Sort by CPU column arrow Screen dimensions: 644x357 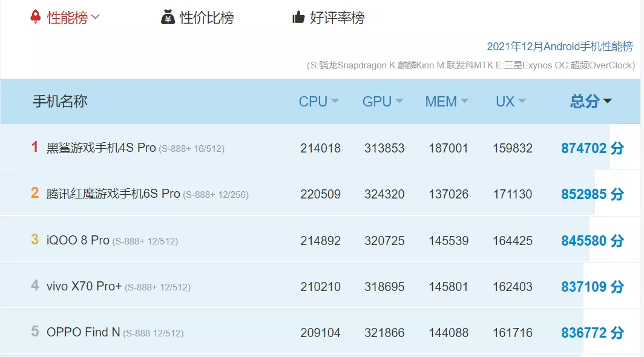[335, 101]
